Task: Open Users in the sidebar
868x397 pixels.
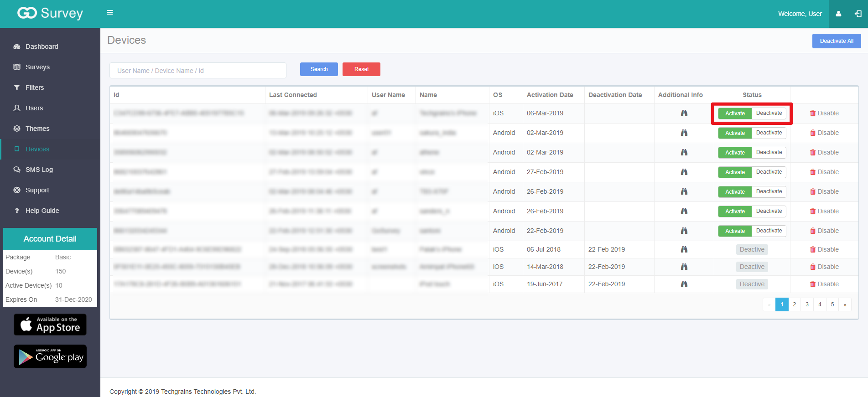Action: pos(50,108)
